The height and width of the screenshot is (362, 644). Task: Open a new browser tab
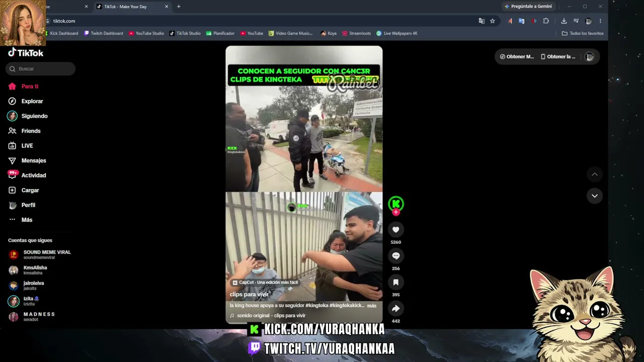[x=179, y=7]
